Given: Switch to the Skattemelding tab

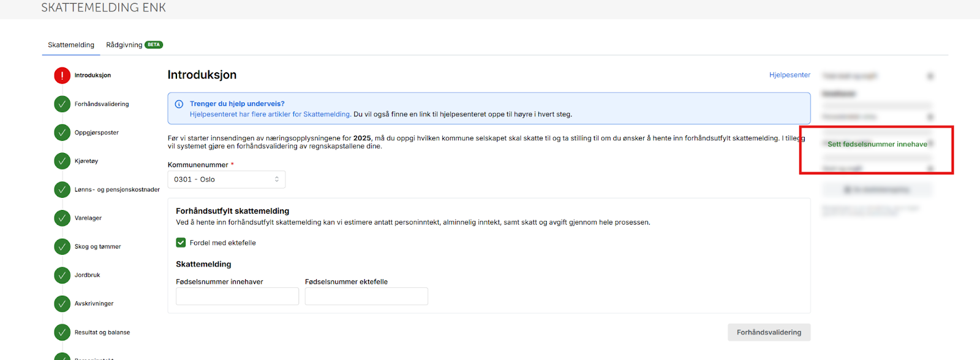Looking at the screenshot, I should coord(71,45).
